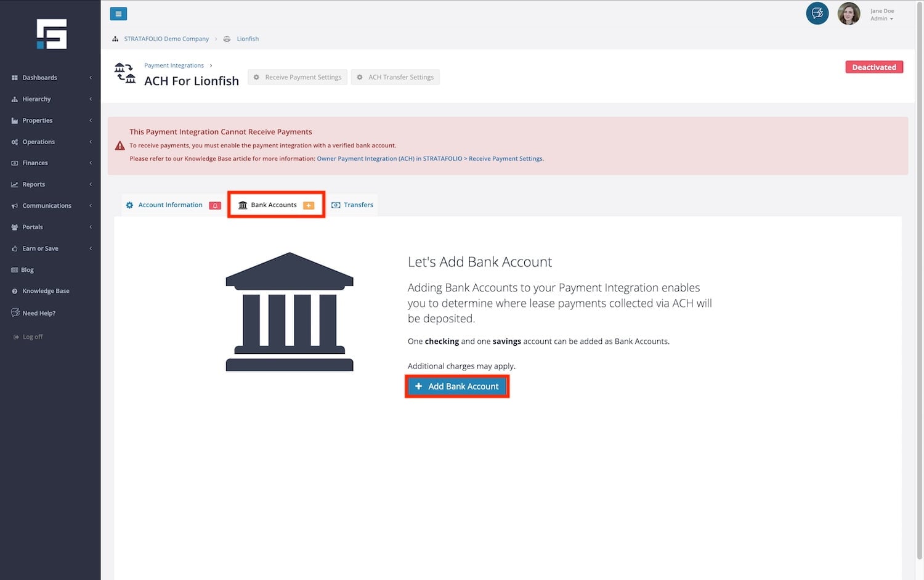
Task: Click the payment integration icon beside the title
Action: (x=125, y=73)
